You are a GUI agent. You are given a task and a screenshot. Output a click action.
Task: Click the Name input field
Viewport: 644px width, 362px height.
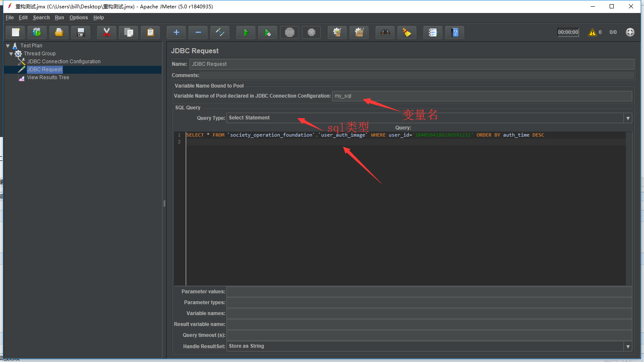412,64
